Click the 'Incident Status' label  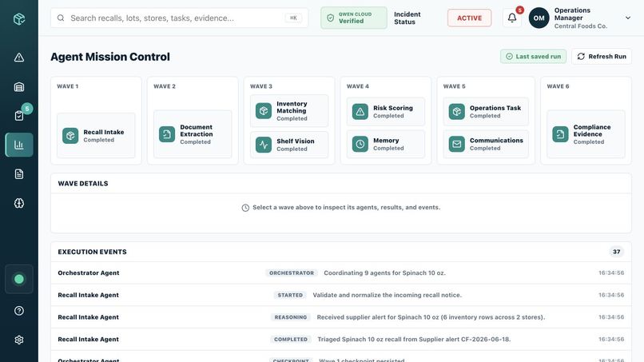(407, 18)
